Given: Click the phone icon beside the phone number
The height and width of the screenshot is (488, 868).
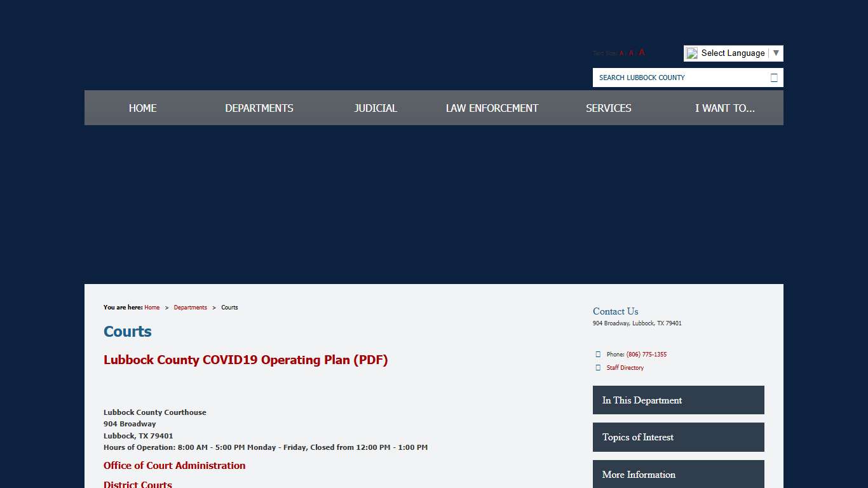Looking at the screenshot, I should tap(598, 355).
